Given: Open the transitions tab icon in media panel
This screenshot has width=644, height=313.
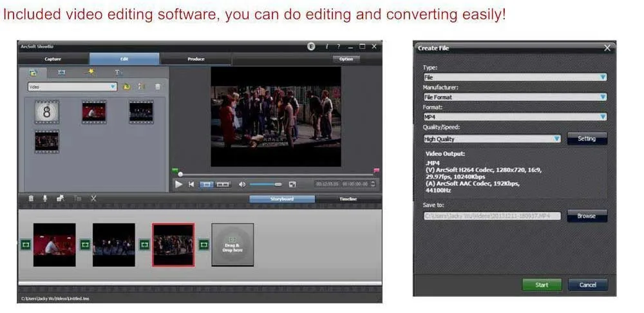Looking at the screenshot, I should pos(62,73).
